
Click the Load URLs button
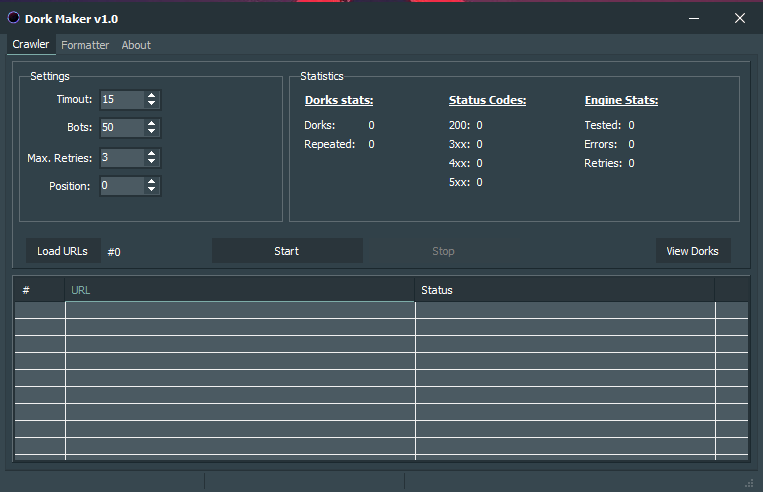(63, 251)
